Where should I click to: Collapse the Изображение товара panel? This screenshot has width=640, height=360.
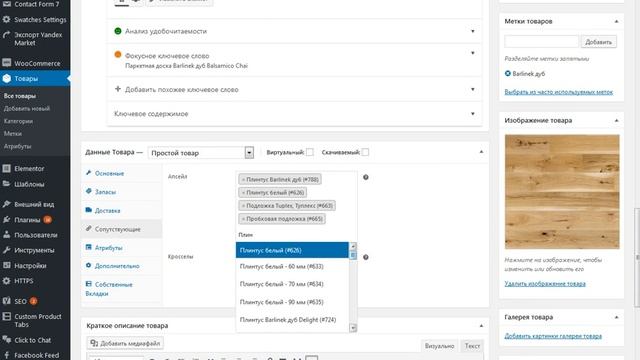(616, 120)
